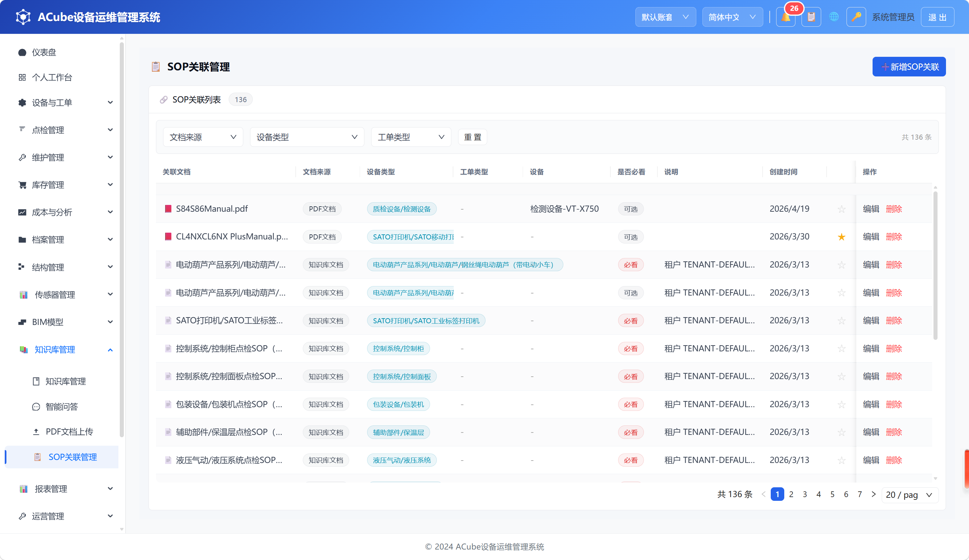Click the 成本与分析 chart icon
The image size is (969, 560).
tap(22, 212)
